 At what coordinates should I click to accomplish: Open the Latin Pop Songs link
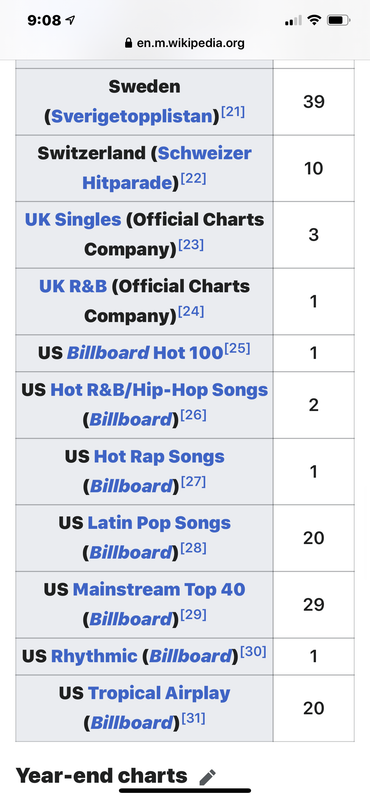[159, 522]
